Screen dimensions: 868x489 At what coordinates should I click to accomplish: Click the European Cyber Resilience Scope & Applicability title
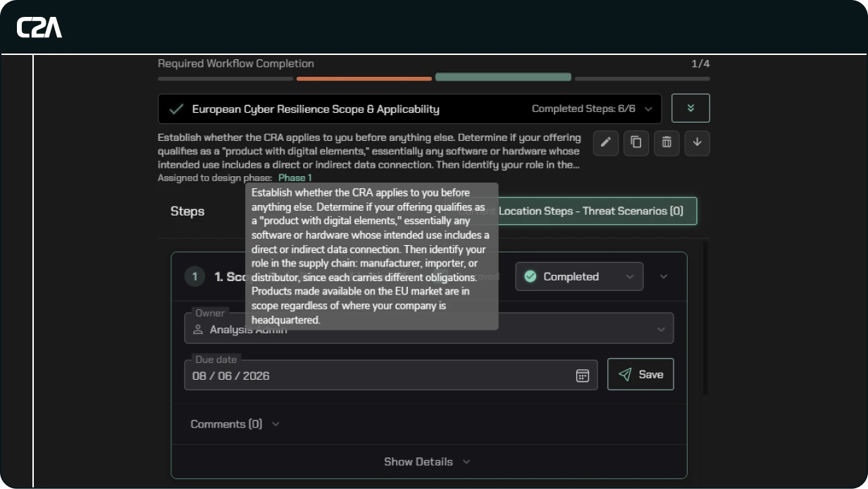316,109
